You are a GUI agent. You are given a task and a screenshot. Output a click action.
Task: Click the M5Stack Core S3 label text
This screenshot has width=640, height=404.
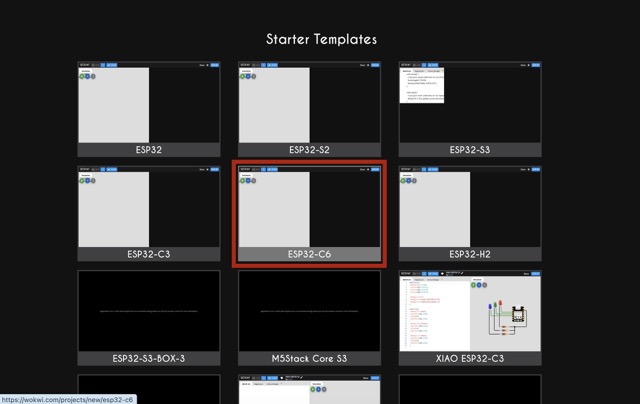pos(309,358)
